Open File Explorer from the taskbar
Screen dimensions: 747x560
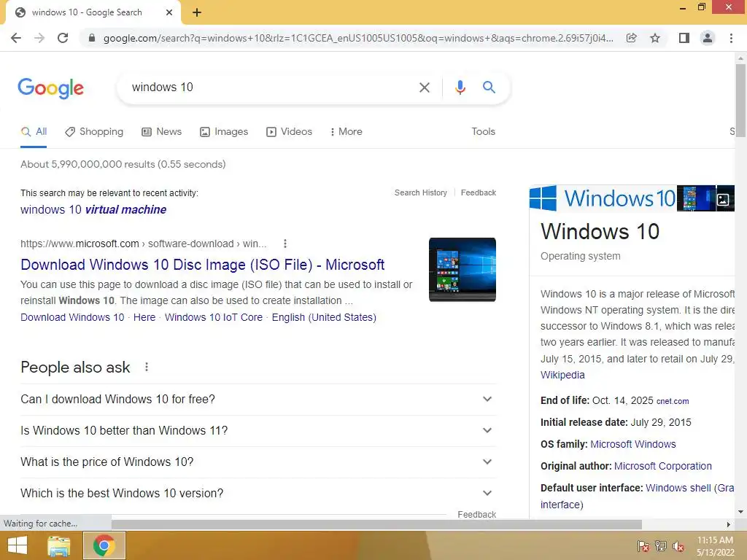(59, 545)
